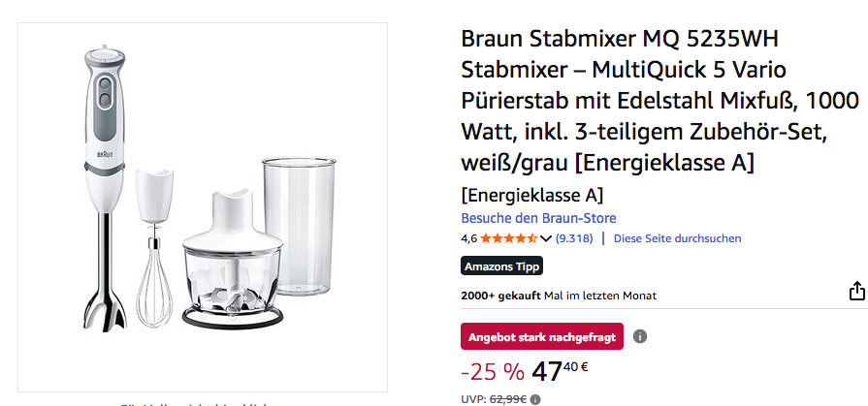Expand the rating breakdown chevron
The image size is (868, 406).
click(546, 238)
